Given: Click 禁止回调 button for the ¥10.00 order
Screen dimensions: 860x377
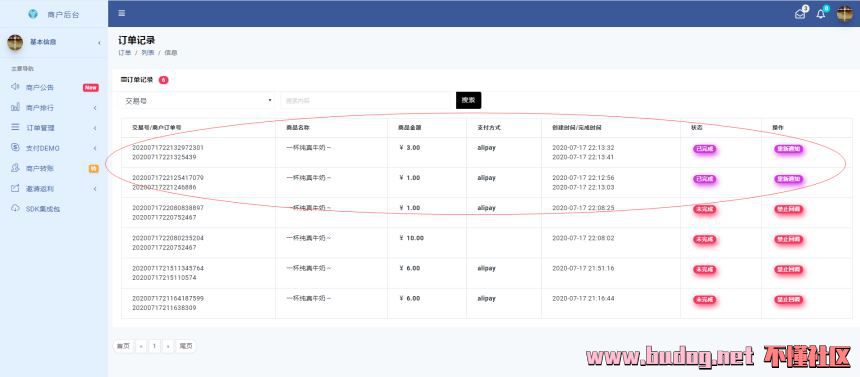Looking at the screenshot, I should (788, 239).
